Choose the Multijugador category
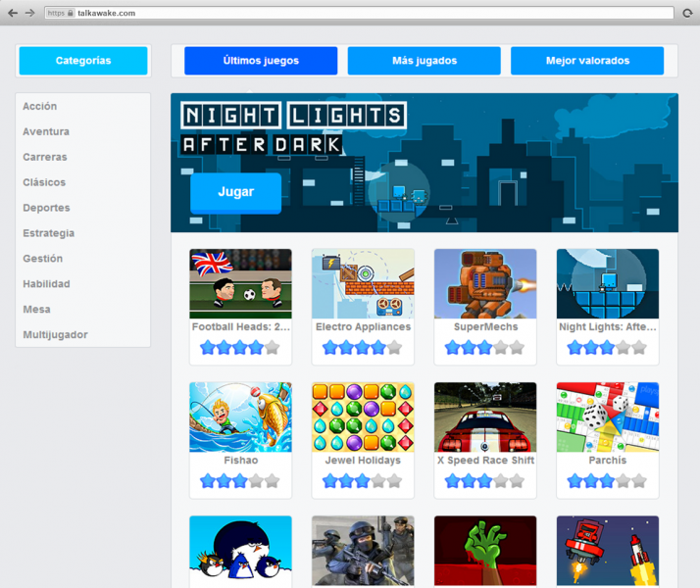Image resolution: width=700 pixels, height=588 pixels. click(55, 335)
